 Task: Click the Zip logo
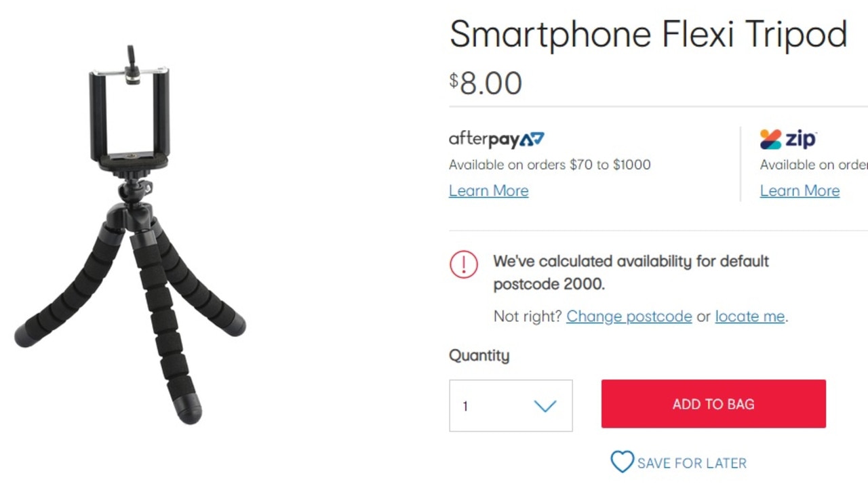point(788,139)
